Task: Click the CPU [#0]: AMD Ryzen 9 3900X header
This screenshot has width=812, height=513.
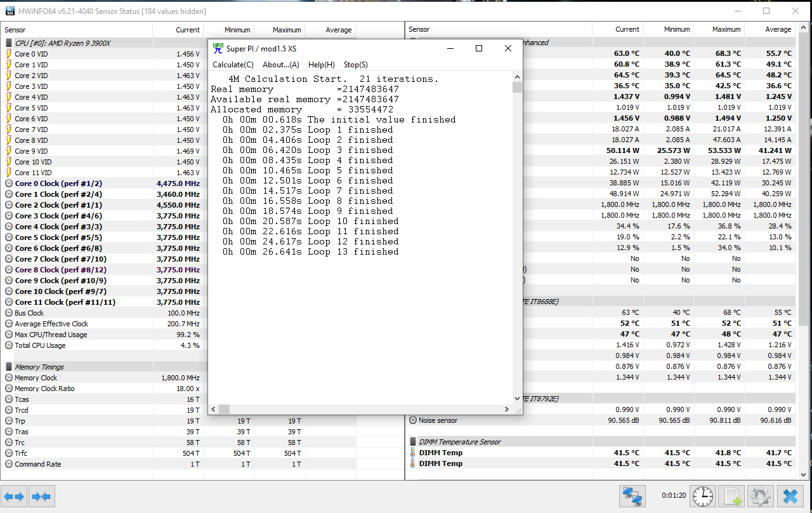Action: tap(62, 43)
